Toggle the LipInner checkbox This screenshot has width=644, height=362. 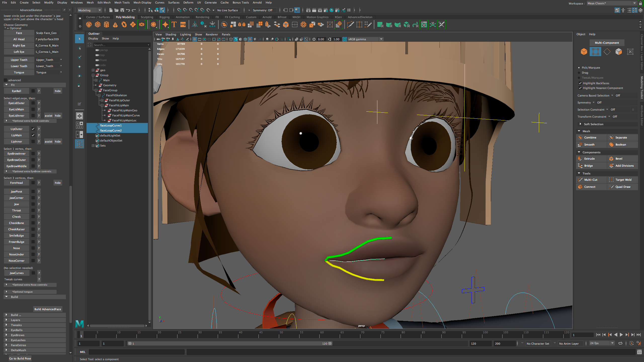[33, 142]
